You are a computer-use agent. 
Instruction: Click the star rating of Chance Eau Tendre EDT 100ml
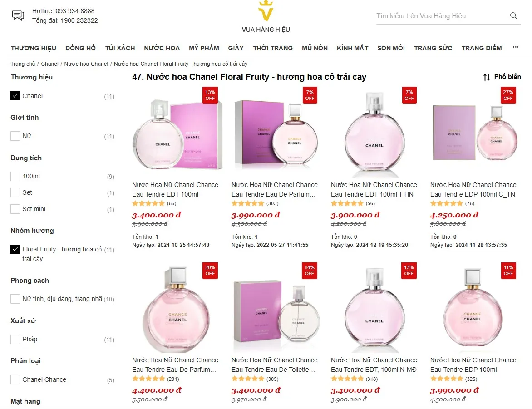pos(149,203)
